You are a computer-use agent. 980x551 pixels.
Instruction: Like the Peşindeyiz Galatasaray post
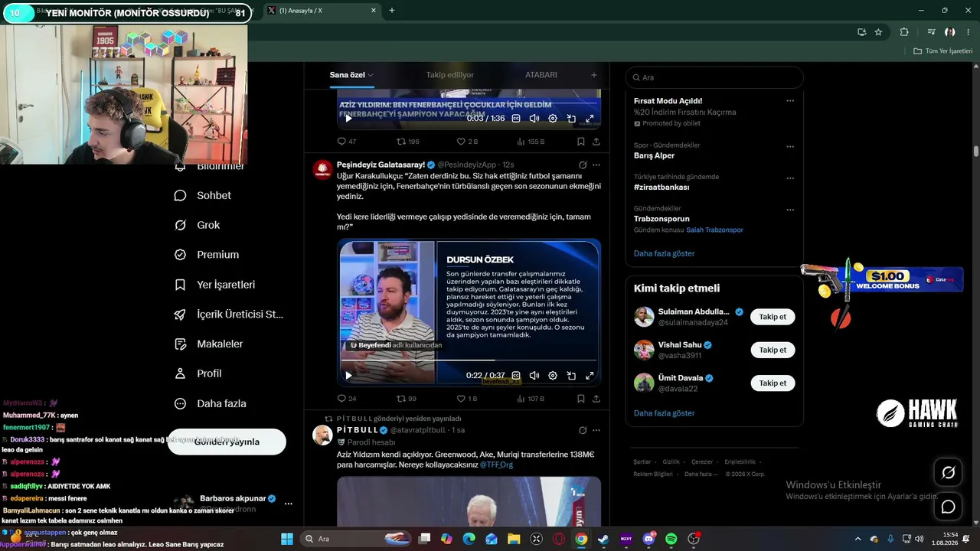click(466, 399)
